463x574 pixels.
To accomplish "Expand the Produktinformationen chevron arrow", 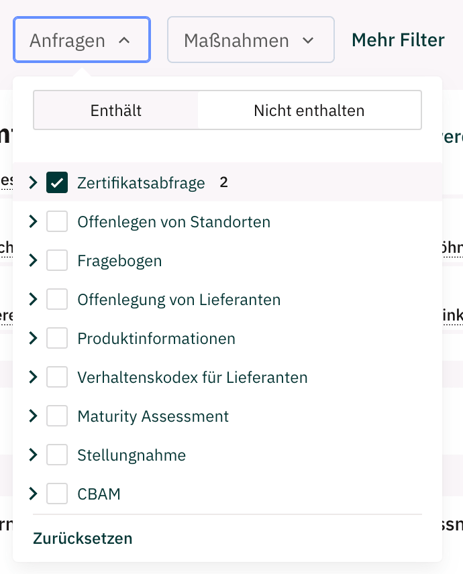I will click(x=33, y=338).
